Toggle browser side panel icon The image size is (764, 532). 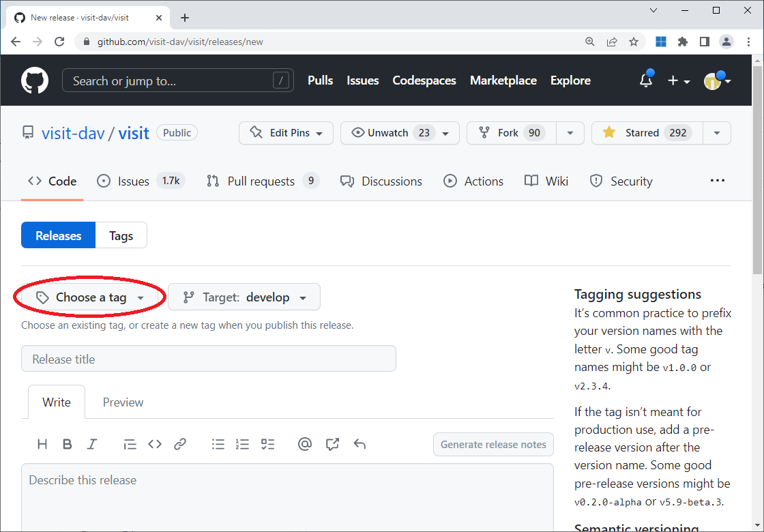tap(705, 42)
